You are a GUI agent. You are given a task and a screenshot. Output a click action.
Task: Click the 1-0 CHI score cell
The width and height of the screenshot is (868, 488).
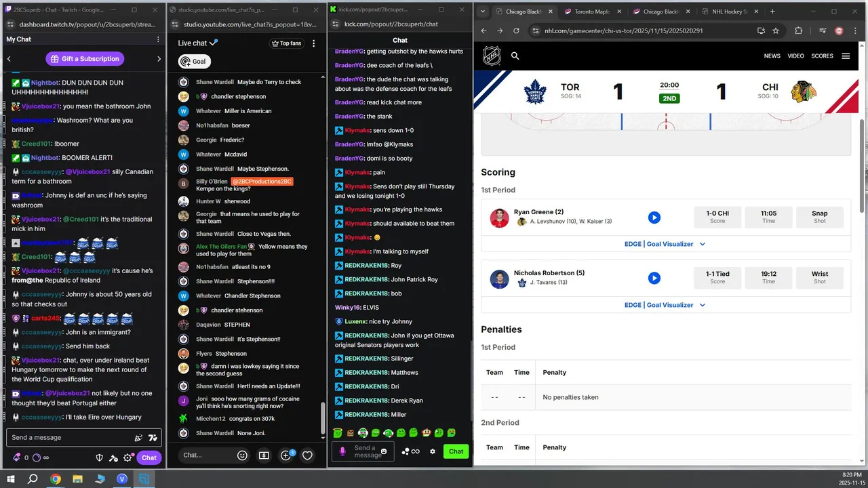pos(717,217)
